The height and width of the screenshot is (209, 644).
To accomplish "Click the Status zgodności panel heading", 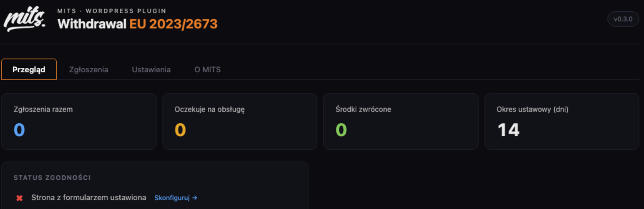I will coord(52,178).
